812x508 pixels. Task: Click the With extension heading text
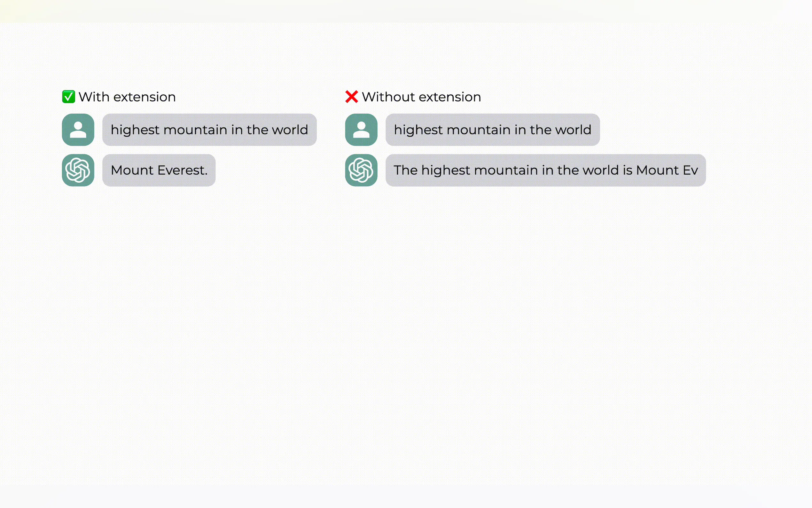point(127,97)
